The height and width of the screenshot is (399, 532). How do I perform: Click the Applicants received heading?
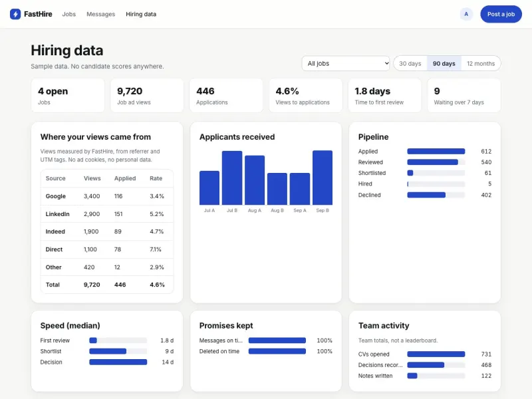(237, 137)
